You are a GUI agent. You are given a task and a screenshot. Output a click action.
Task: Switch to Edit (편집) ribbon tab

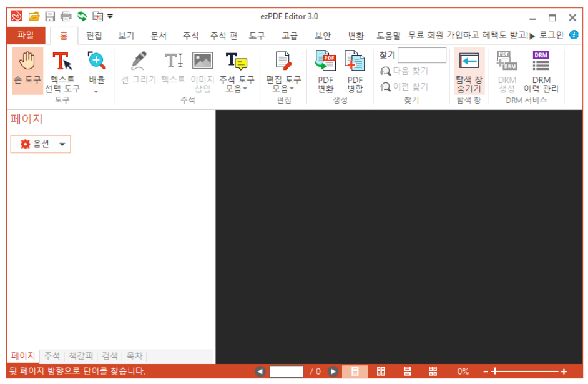tap(94, 36)
